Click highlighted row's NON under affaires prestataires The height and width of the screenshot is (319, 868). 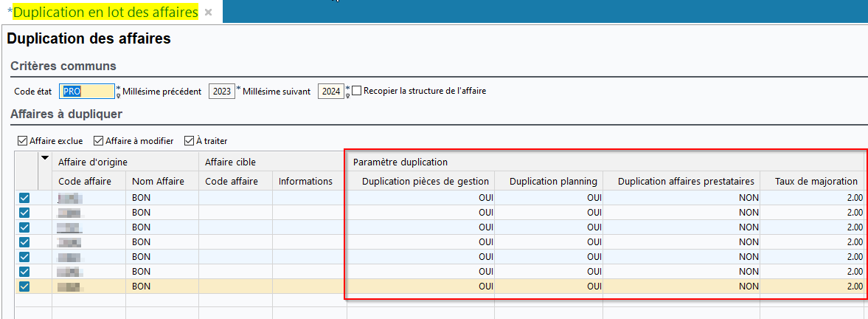pos(681,287)
